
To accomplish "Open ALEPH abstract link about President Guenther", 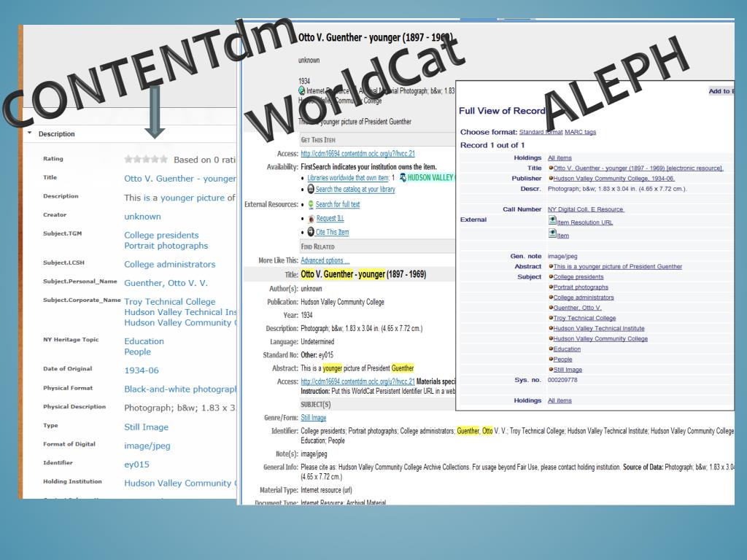I will (x=618, y=267).
